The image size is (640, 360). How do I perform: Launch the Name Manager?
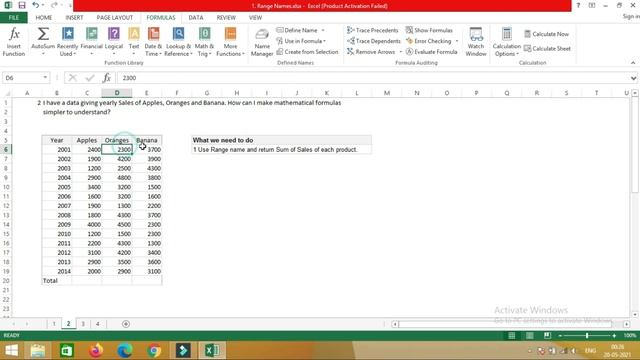pos(262,42)
